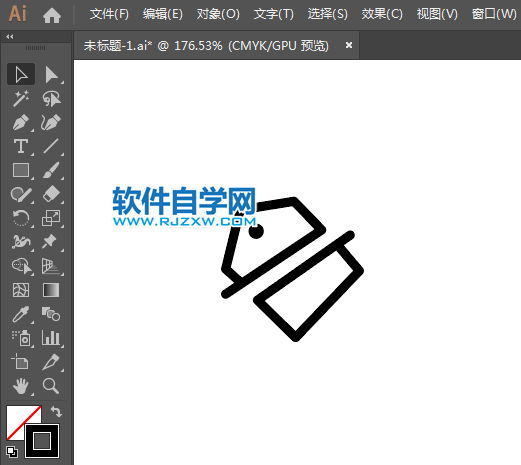The width and height of the screenshot is (521, 465).
Task: Click the Ai application logo
Action: click(x=17, y=14)
